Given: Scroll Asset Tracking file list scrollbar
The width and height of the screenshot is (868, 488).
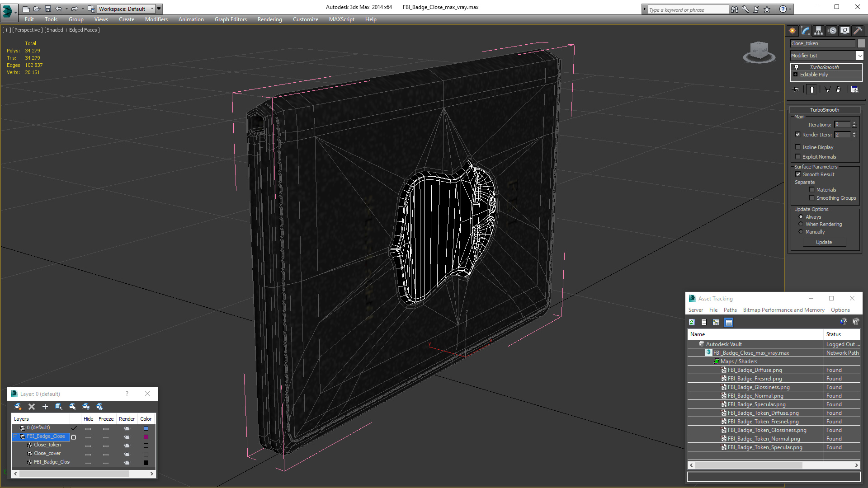Looking at the screenshot, I should pyautogui.click(x=773, y=465).
